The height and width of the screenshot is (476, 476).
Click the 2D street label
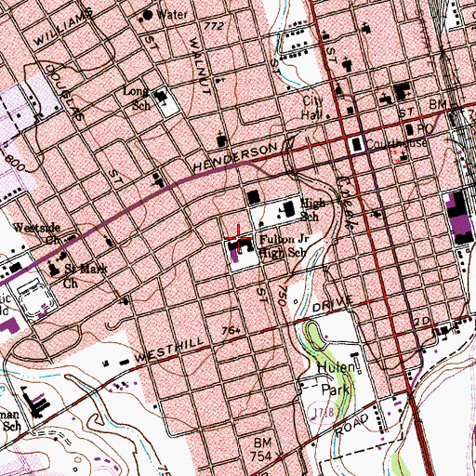tap(423, 322)
